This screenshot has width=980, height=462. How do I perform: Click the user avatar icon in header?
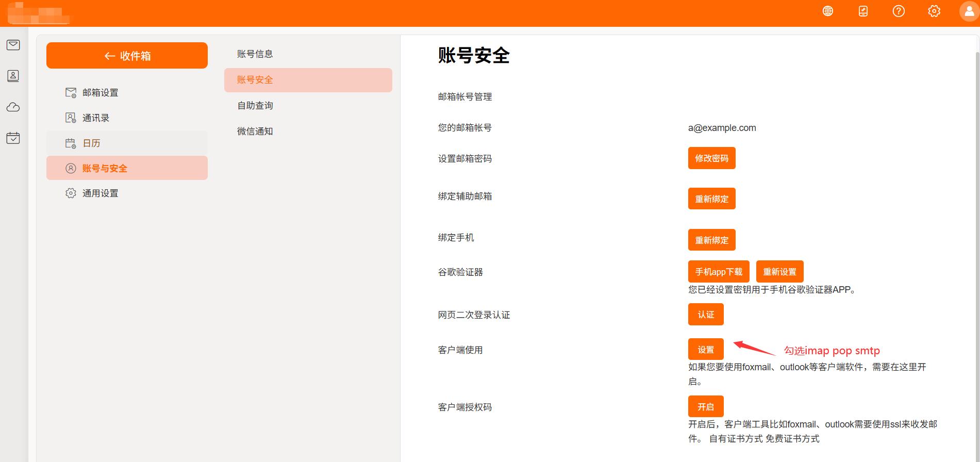pos(969,11)
